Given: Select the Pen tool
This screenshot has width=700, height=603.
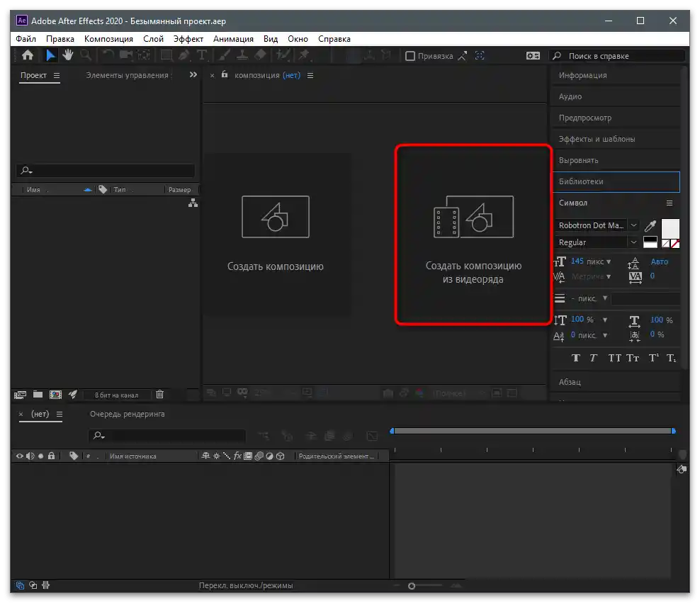Looking at the screenshot, I should pyautogui.click(x=184, y=55).
